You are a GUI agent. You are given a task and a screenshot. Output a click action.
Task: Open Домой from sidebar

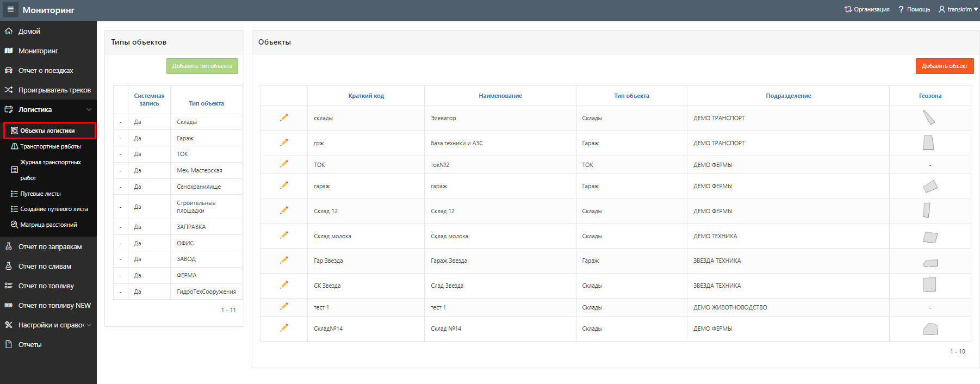point(29,32)
